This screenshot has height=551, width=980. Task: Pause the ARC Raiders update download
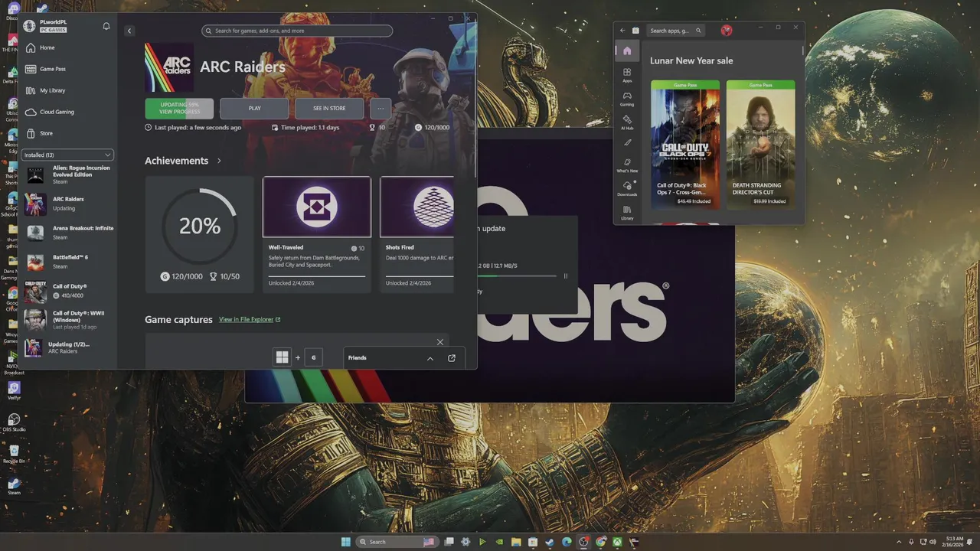tap(566, 276)
